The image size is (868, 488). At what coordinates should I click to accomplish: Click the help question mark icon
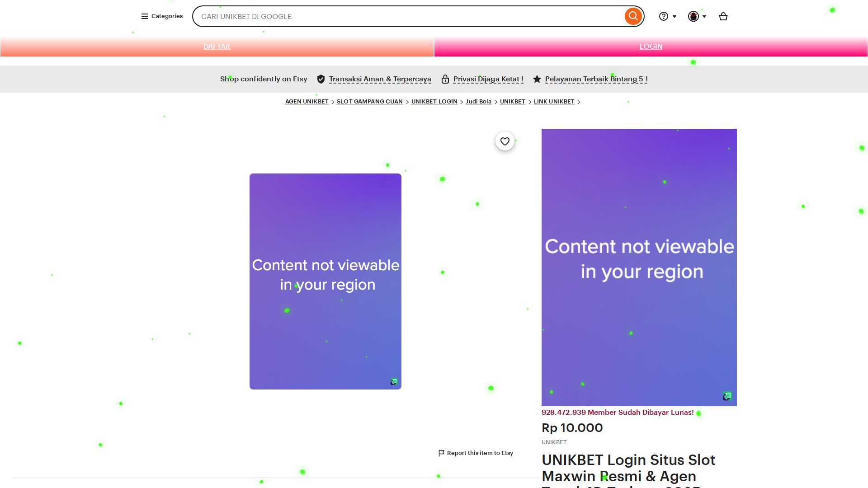(663, 17)
